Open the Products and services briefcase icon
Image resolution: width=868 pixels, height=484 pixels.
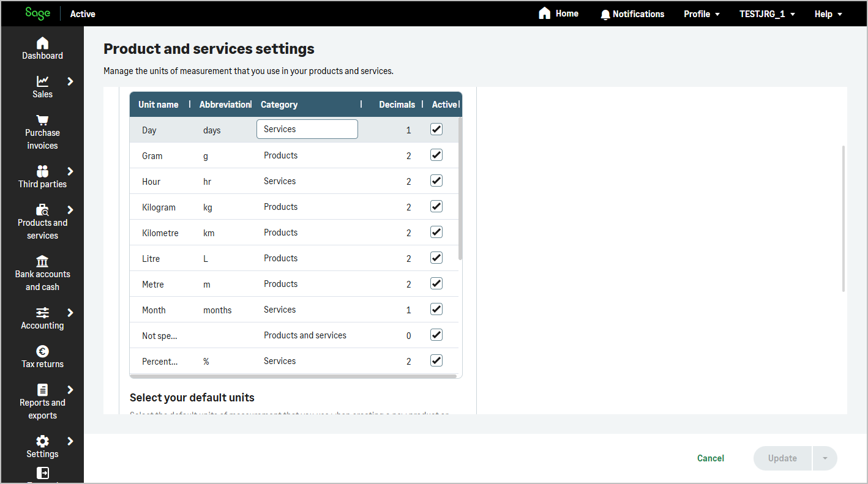tap(42, 210)
